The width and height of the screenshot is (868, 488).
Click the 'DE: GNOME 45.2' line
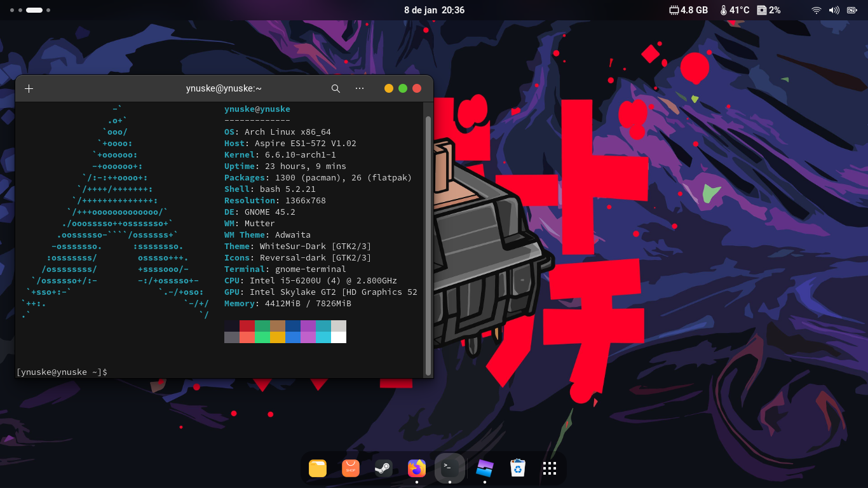click(x=260, y=212)
